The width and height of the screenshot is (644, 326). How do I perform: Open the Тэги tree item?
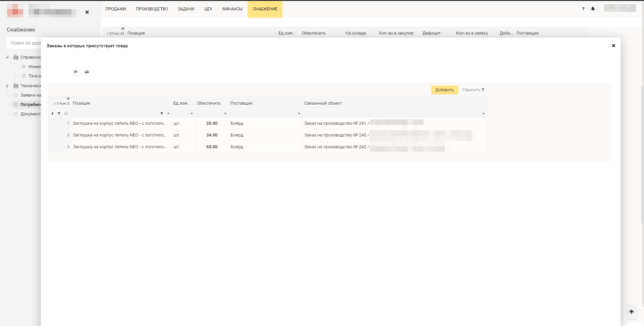(31, 76)
